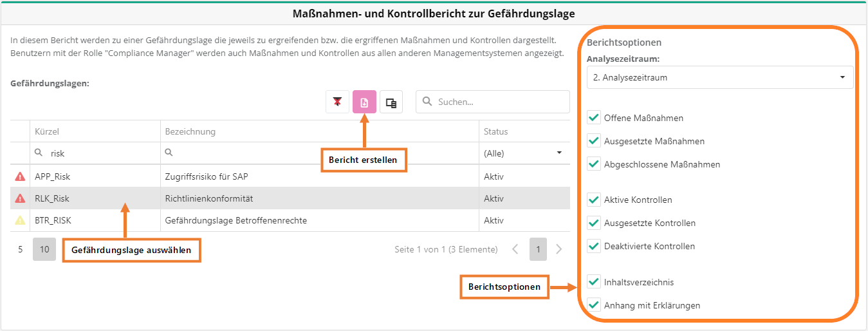Image resolution: width=868 pixels, height=331 pixels.
Task: Click the pink create report icon
Action: tap(364, 102)
